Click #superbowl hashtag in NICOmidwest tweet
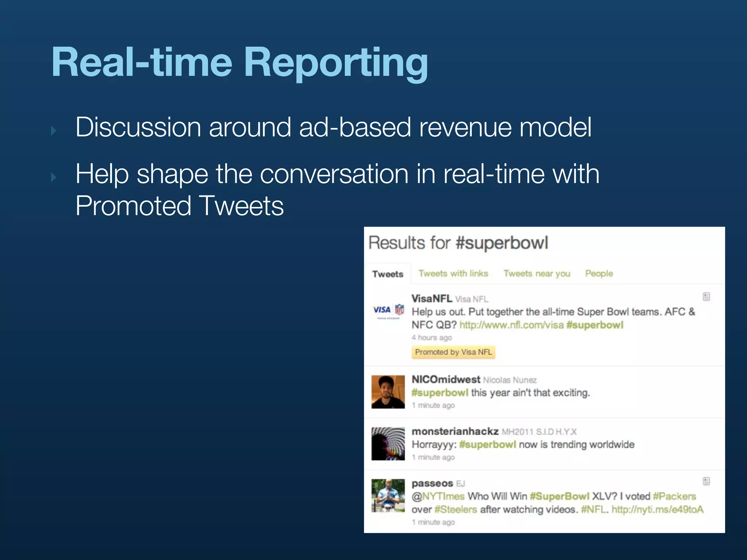Screen dimensions: 747x560 tap(440, 393)
